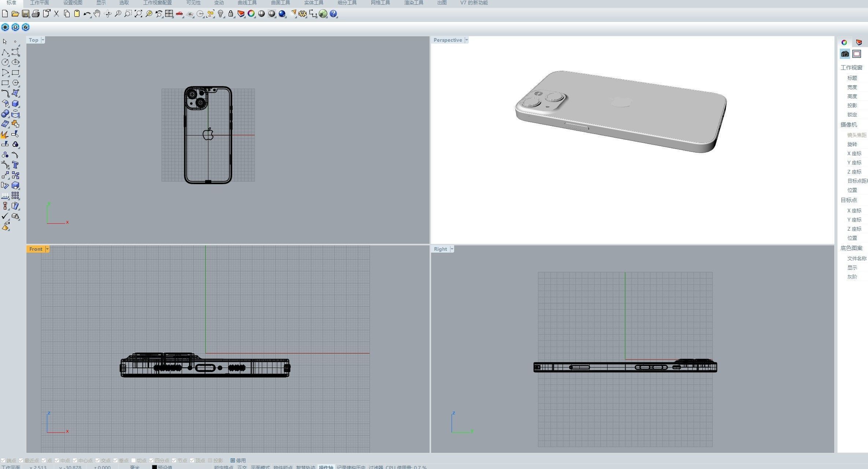Click the padlock Lock icon
The width and height of the screenshot is (868, 469).
click(231, 14)
